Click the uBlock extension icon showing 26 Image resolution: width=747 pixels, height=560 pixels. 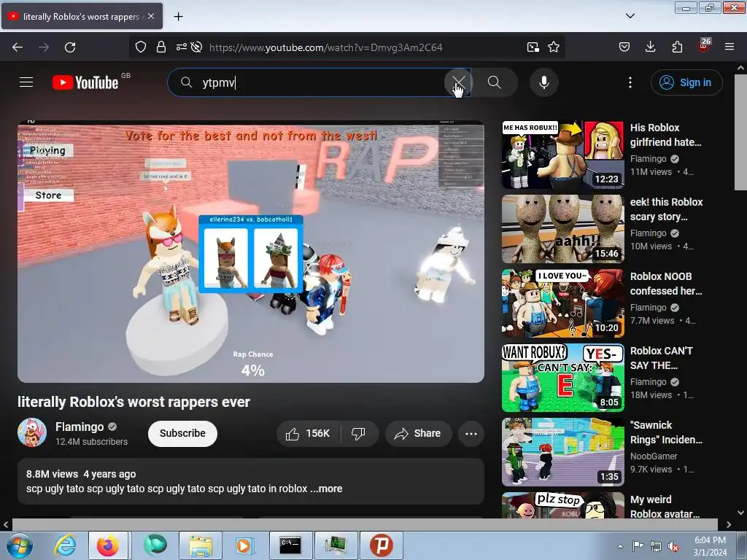coord(704,46)
